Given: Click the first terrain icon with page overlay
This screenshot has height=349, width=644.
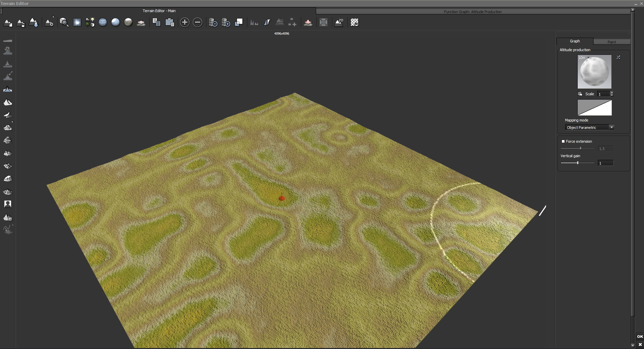Looking at the screenshot, I should tap(8, 23).
